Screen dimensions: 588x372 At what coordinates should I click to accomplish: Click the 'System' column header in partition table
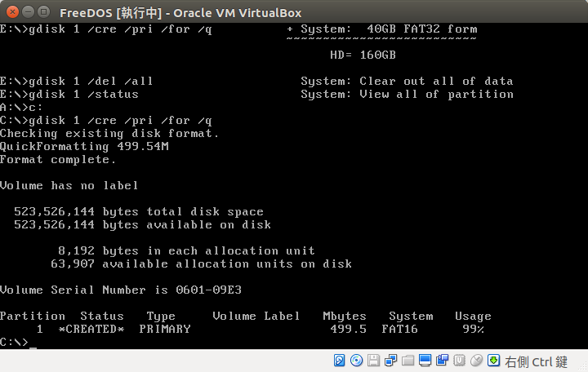pyautogui.click(x=411, y=317)
